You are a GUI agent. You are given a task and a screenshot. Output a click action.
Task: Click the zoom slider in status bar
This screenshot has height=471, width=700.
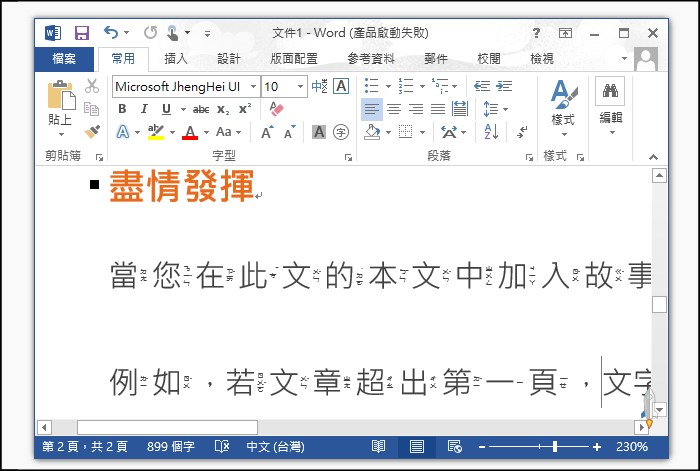point(541,446)
